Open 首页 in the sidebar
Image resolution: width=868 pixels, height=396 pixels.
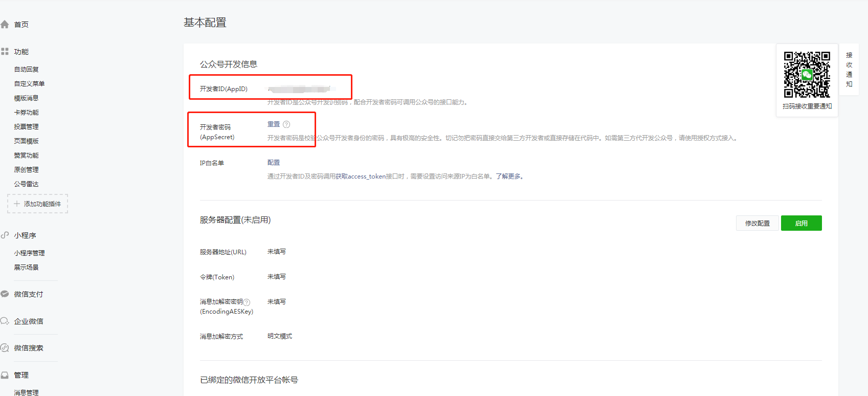(21, 25)
